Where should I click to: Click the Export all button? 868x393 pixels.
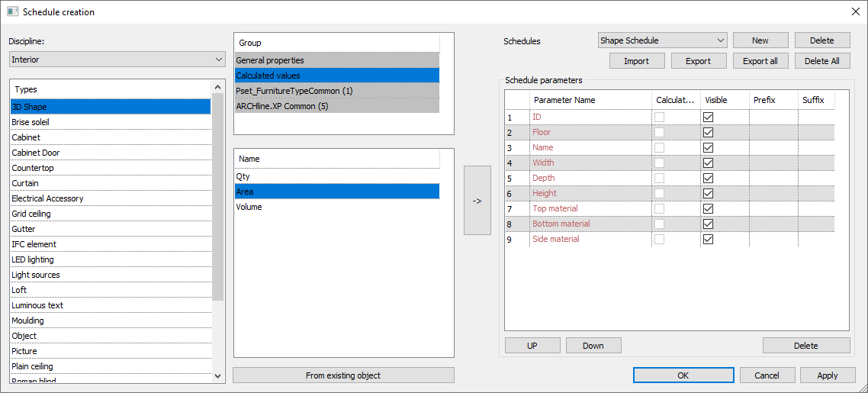(x=760, y=61)
